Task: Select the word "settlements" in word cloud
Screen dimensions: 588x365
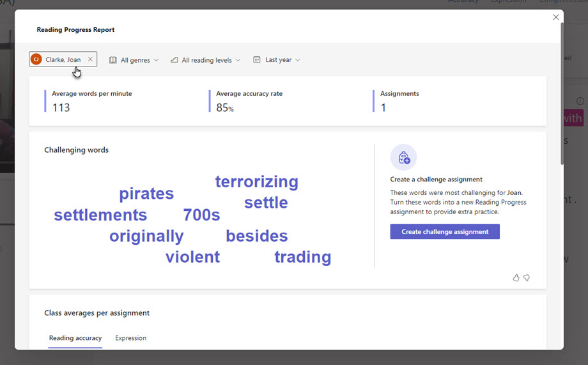Action: point(100,215)
